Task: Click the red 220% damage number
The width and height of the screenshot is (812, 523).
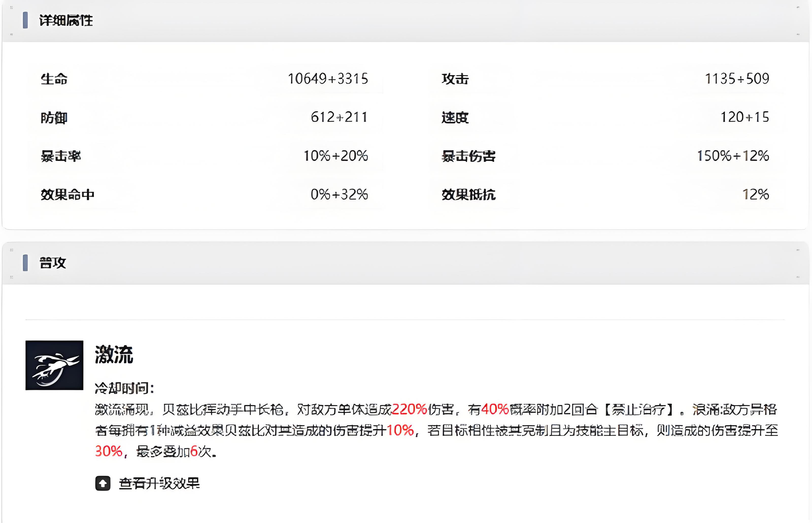Action: [409, 410]
